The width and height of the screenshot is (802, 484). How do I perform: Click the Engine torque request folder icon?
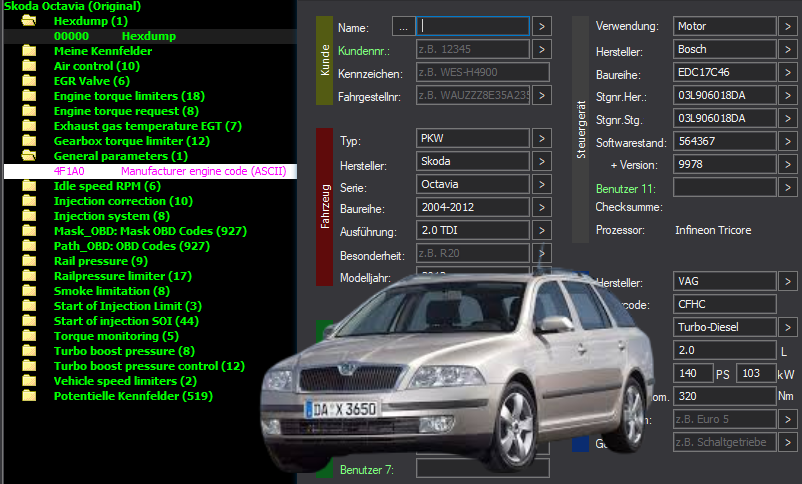[29, 111]
